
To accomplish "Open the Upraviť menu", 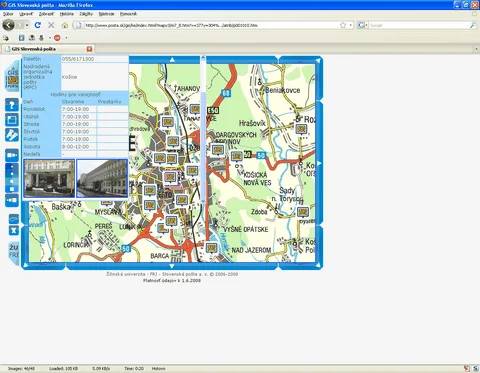I will (26, 14).
